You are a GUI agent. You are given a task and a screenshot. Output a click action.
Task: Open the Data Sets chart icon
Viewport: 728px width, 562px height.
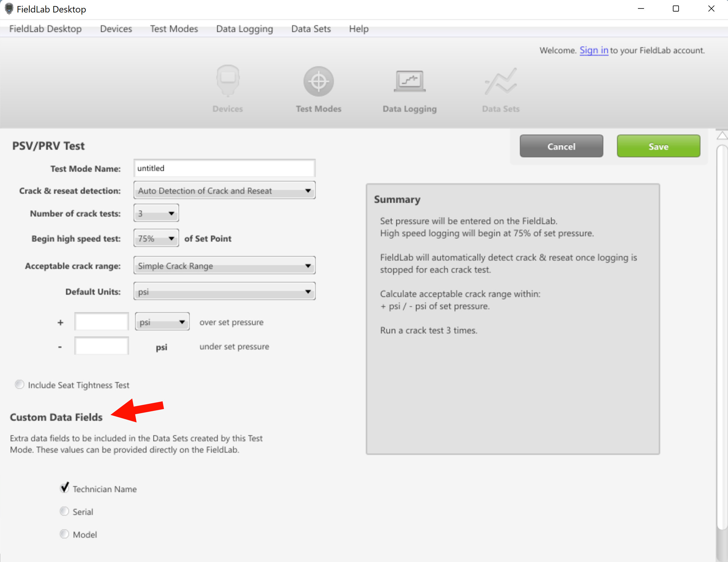tap(501, 81)
